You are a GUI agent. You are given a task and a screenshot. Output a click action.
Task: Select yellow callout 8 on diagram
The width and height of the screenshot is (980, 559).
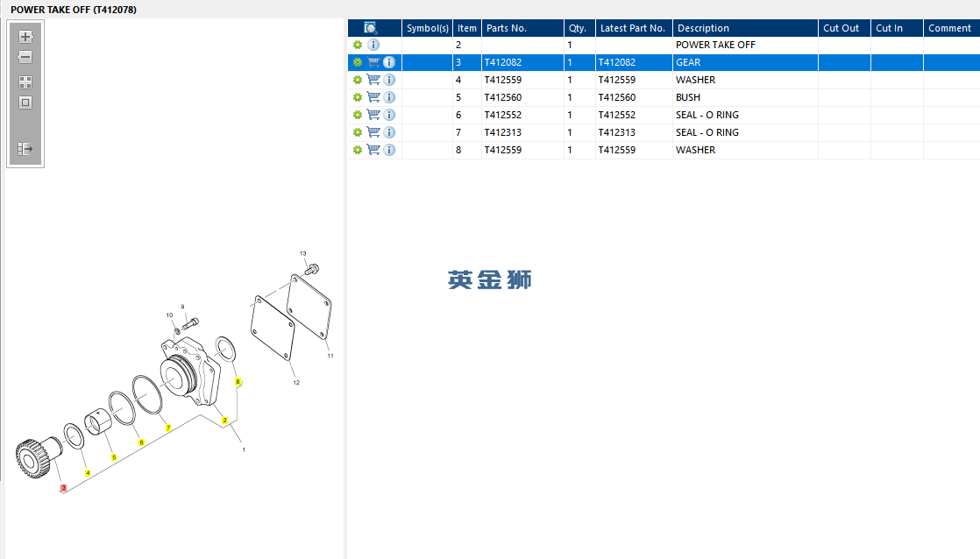pos(238,382)
